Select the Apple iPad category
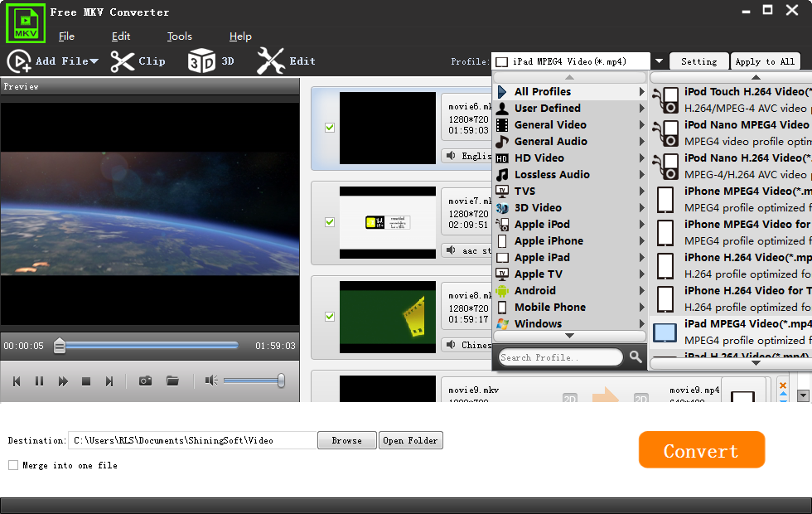 (570, 258)
